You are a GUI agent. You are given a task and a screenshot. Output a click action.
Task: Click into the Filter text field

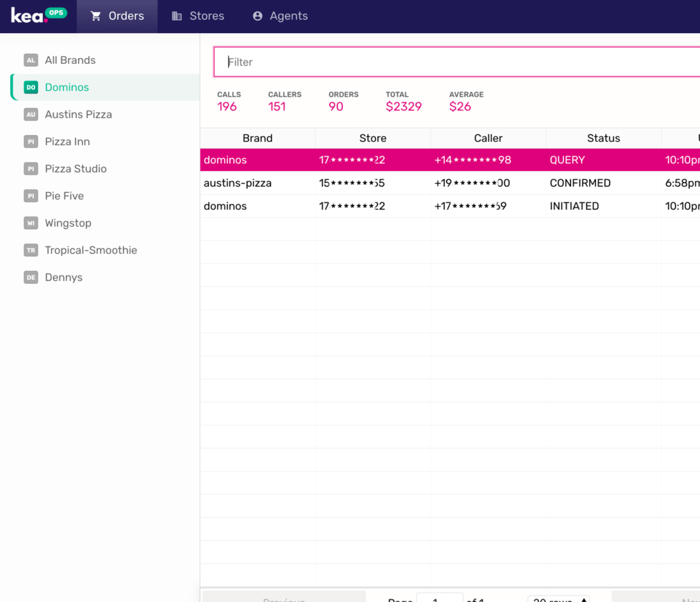click(457, 62)
